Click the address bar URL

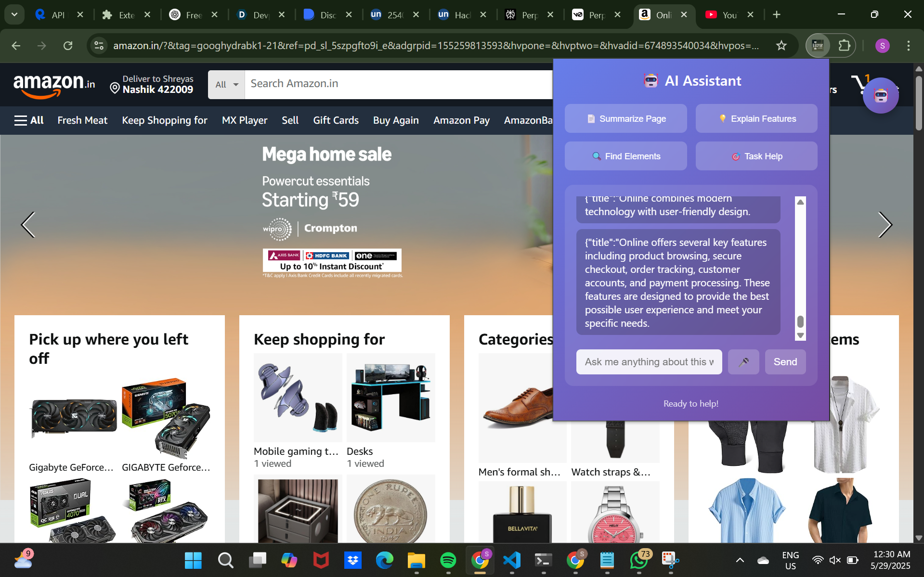pyautogui.click(x=436, y=46)
